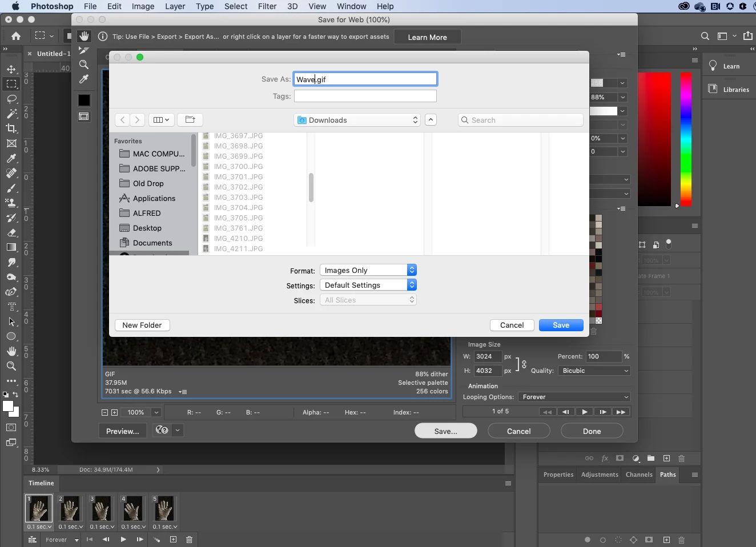Screen dimensions: 756x547
Task: Select the Lasso tool
Action: 11,99
